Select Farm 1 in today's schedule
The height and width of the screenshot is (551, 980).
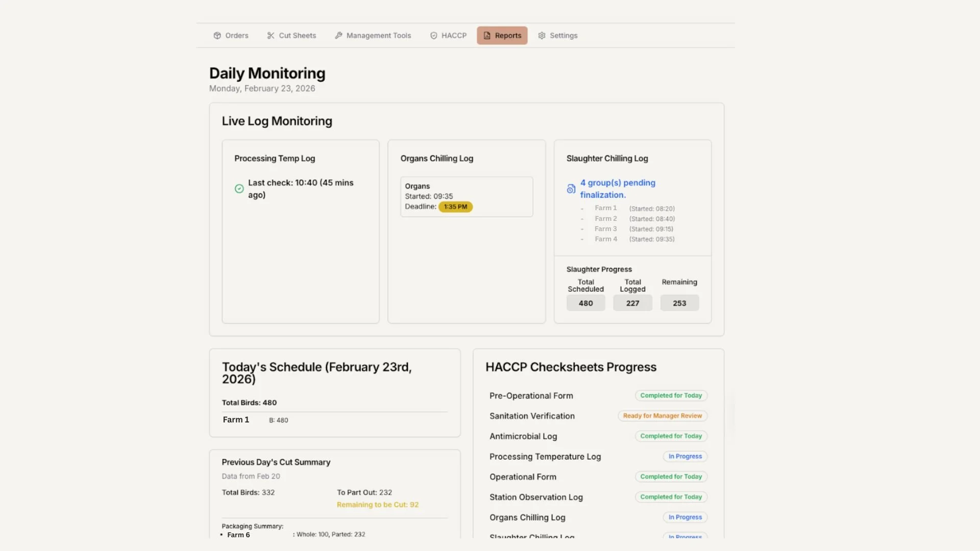236,420
